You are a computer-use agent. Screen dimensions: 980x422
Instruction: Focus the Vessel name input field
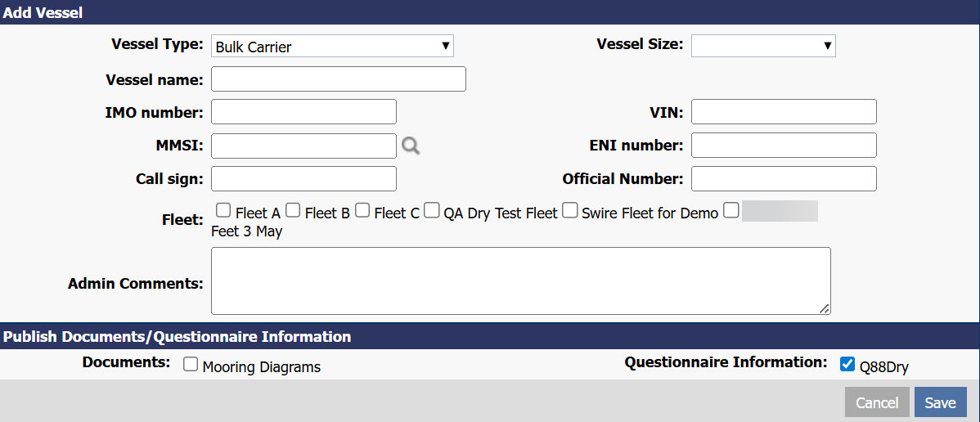click(339, 79)
